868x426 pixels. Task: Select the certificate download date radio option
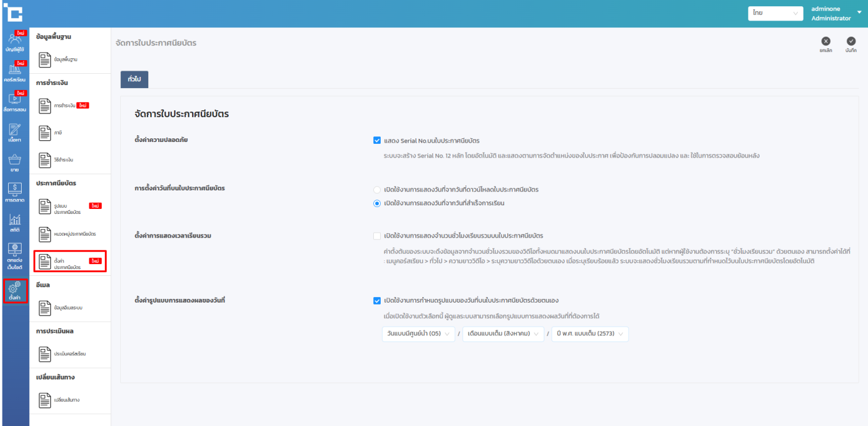[377, 189]
